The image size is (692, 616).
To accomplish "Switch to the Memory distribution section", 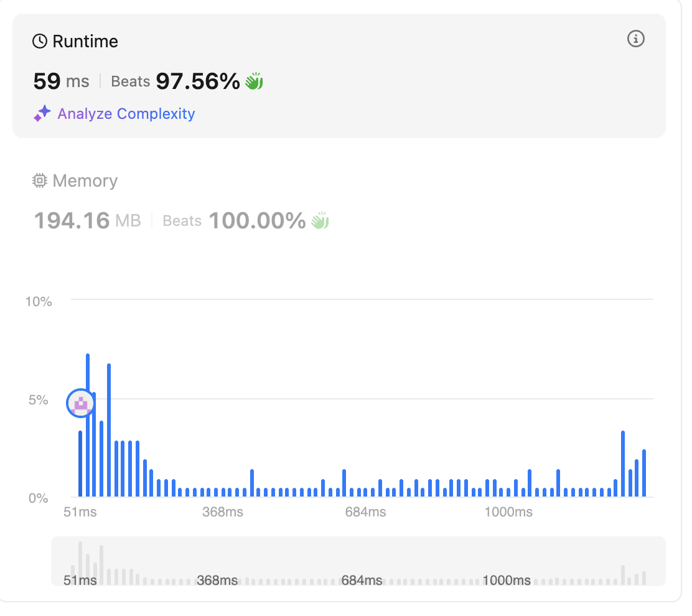I will tap(85, 181).
